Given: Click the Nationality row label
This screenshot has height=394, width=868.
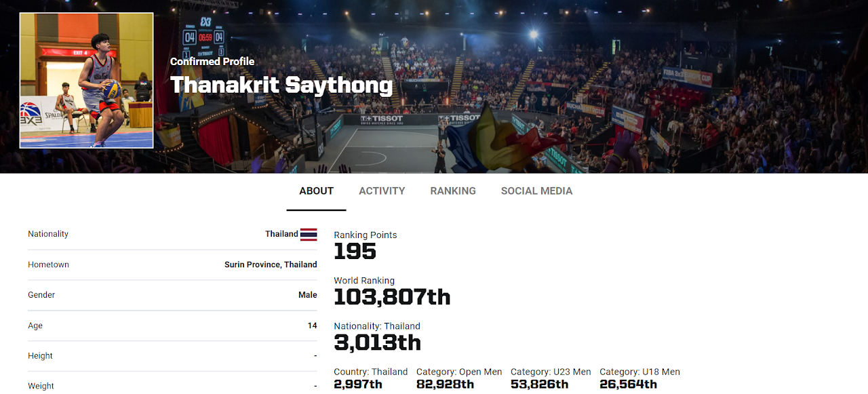Looking at the screenshot, I should [x=48, y=234].
